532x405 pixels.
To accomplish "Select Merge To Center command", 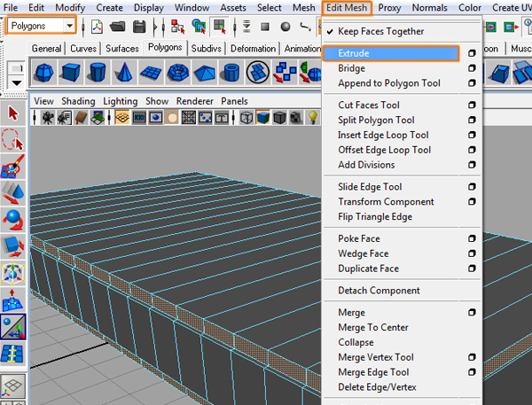I will [373, 328].
